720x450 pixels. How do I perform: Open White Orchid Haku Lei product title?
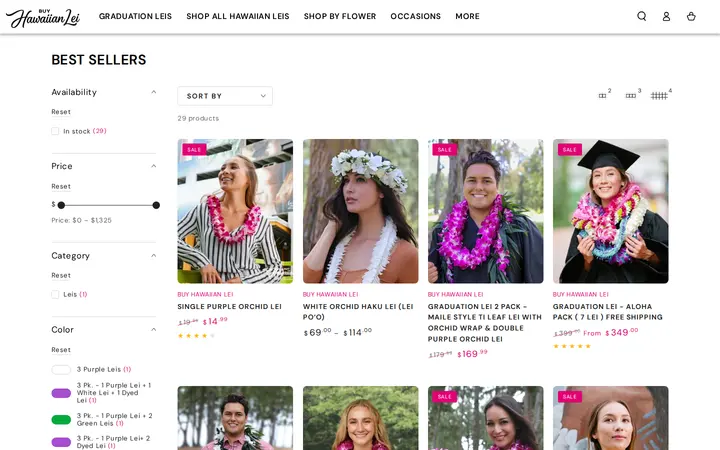pos(358,312)
